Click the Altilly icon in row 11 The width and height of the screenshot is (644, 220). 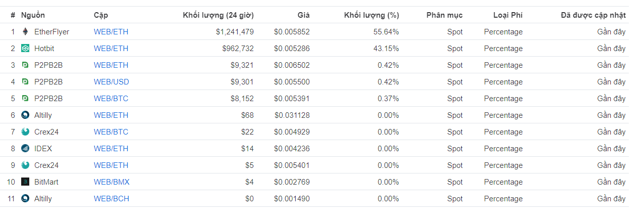point(25,199)
